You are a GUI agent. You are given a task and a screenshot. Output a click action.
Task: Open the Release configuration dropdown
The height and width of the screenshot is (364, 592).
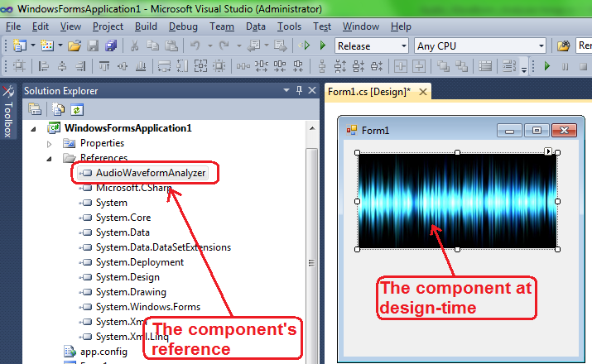(372, 46)
